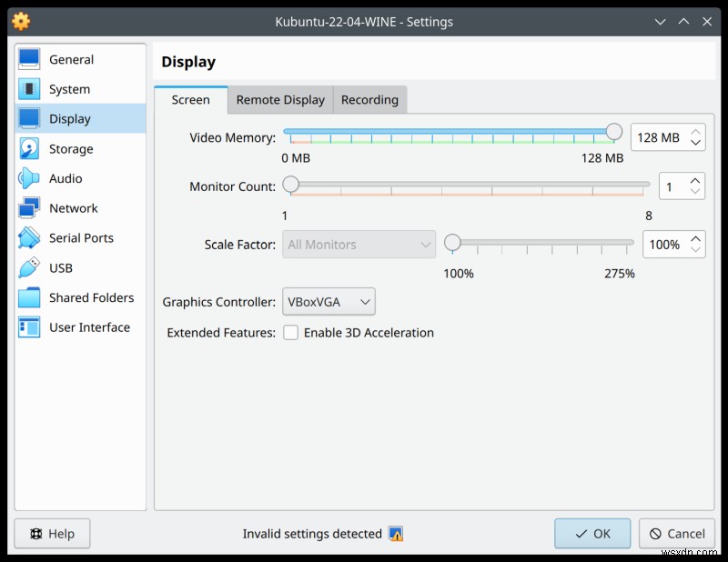Expand the Graphics Controller VBoxVGA dropdown
Viewport: 728px width, 562px height.
[x=329, y=302]
